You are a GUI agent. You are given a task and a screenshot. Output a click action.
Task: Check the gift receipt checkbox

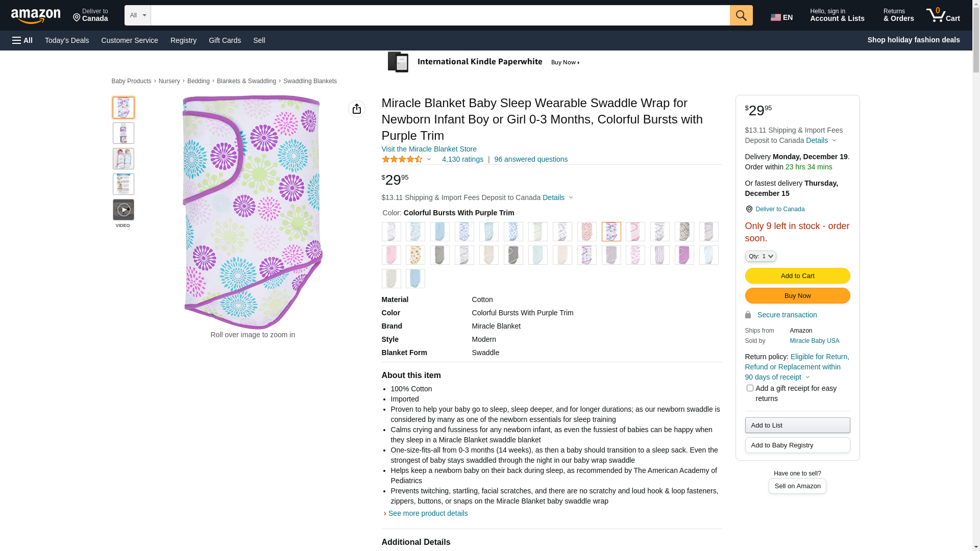tap(750, 388)
